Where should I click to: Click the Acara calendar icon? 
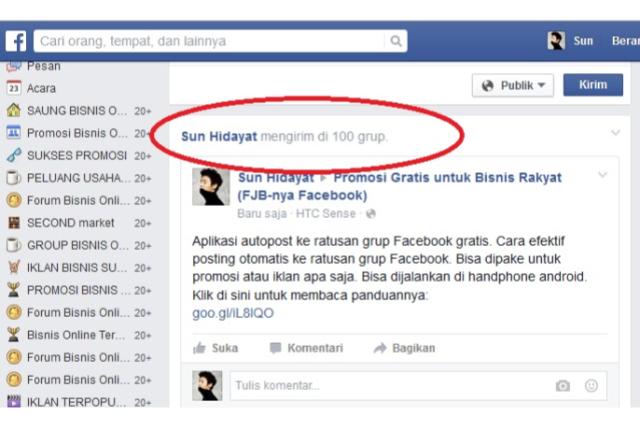[13, 88]
